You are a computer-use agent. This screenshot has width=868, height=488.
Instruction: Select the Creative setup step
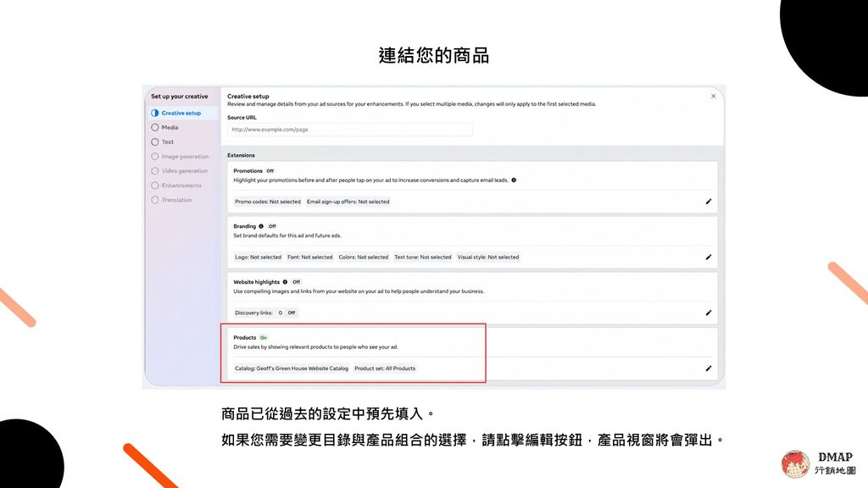(181, 113)
